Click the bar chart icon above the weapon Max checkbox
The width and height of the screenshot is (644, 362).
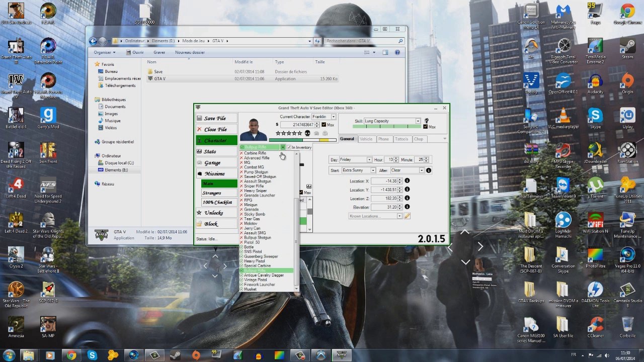point(309,187)
